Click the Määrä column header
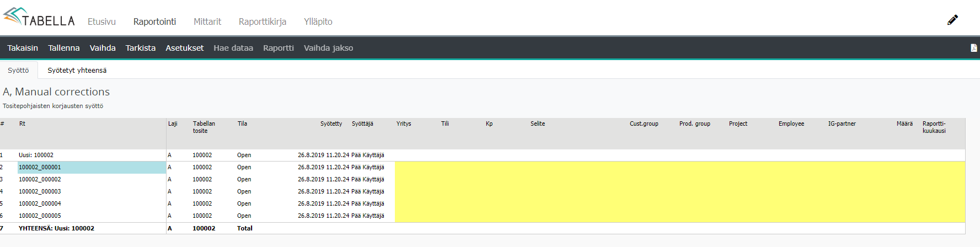This screenshot has height=247, width=980. 904,123
